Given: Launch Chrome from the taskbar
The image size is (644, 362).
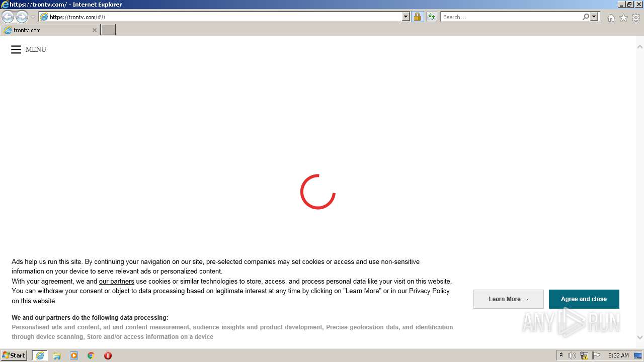Looking at the screenshot, I should tap(91, 355).
